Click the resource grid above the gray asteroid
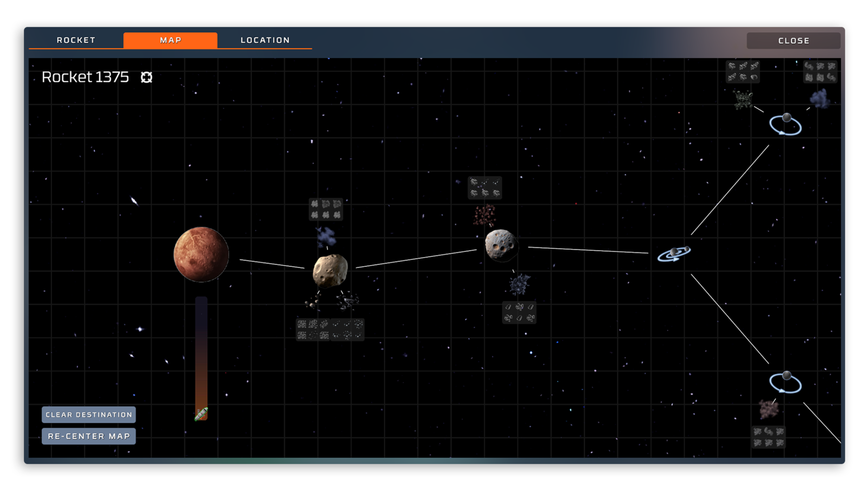Viewport: 868px width, 491px height. (x=485, y=188)
